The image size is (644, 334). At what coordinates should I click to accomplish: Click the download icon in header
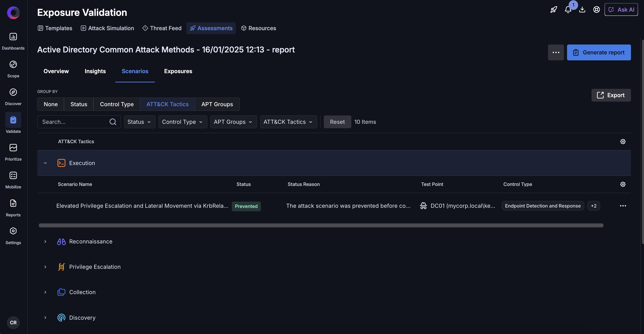(x=582, y=10)
